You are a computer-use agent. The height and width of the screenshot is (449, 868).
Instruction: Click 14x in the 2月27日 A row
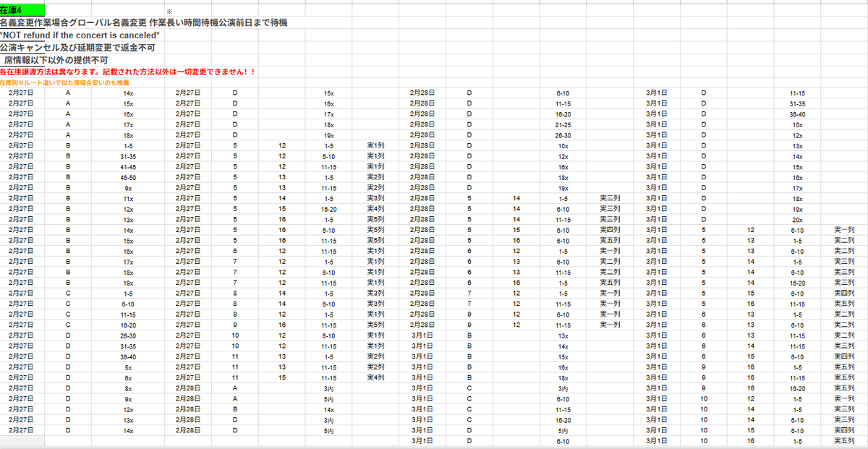coord(127,93)
